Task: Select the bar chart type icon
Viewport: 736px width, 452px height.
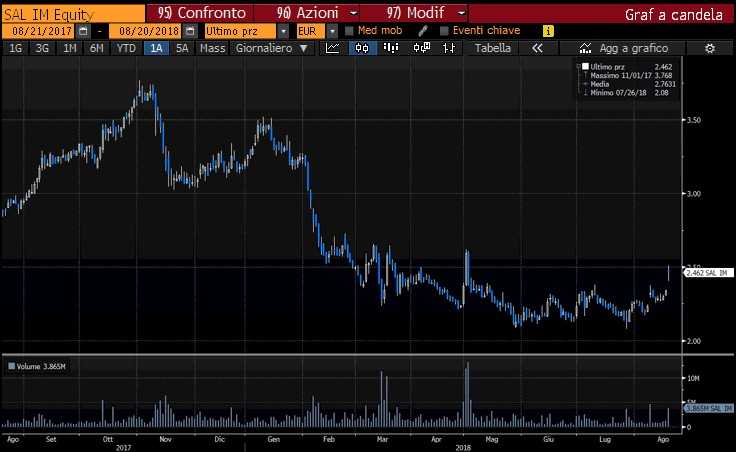Action: point(391,48)
